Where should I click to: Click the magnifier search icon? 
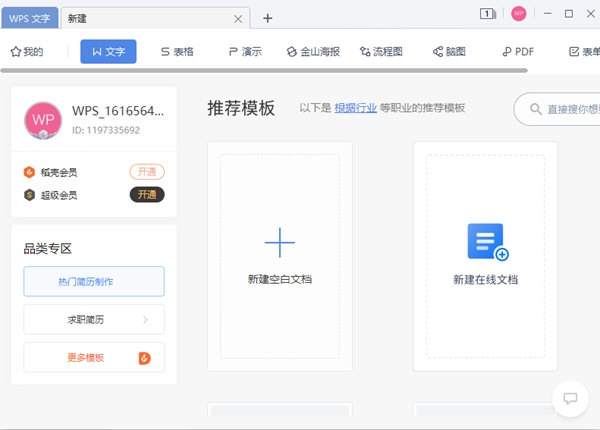click(536, 109)
